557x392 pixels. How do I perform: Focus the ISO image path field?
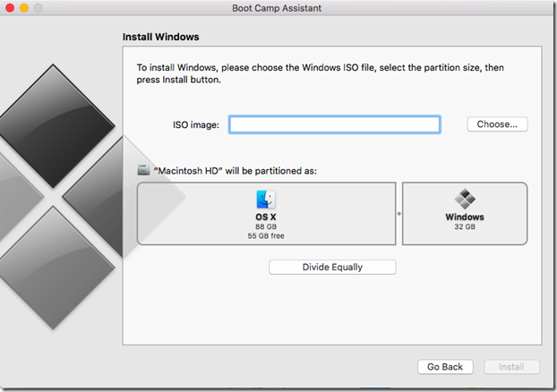pos(334,124)
